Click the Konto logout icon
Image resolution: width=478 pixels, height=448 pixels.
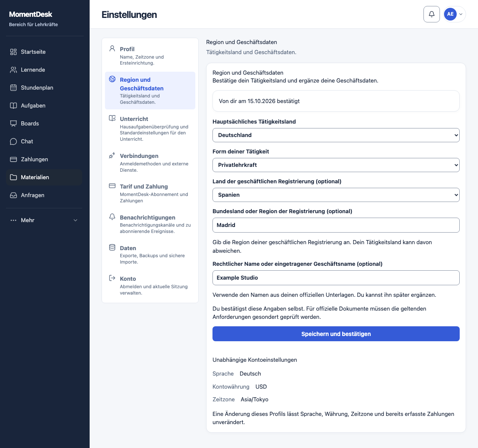click(x=112, y=278)
